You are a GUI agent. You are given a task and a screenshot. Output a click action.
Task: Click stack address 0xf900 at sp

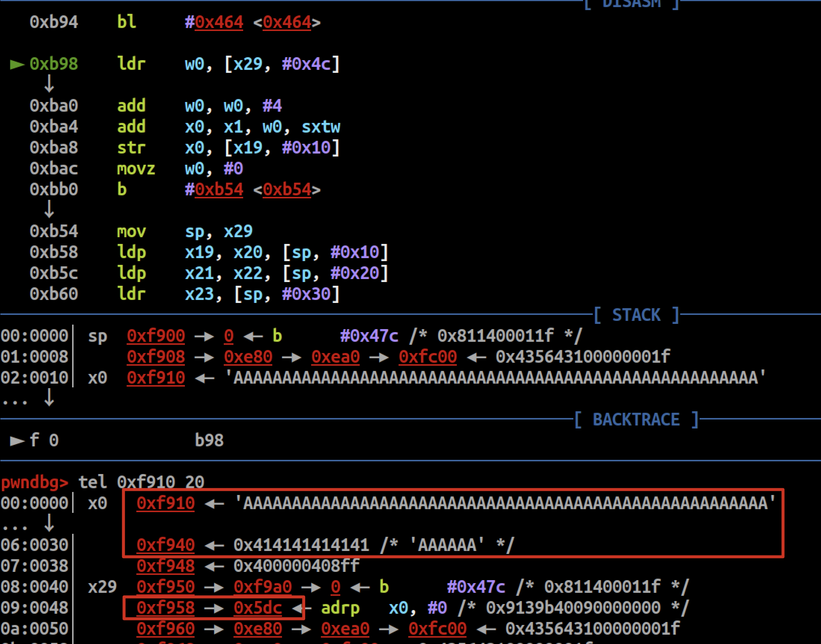(x=156, y=335)
